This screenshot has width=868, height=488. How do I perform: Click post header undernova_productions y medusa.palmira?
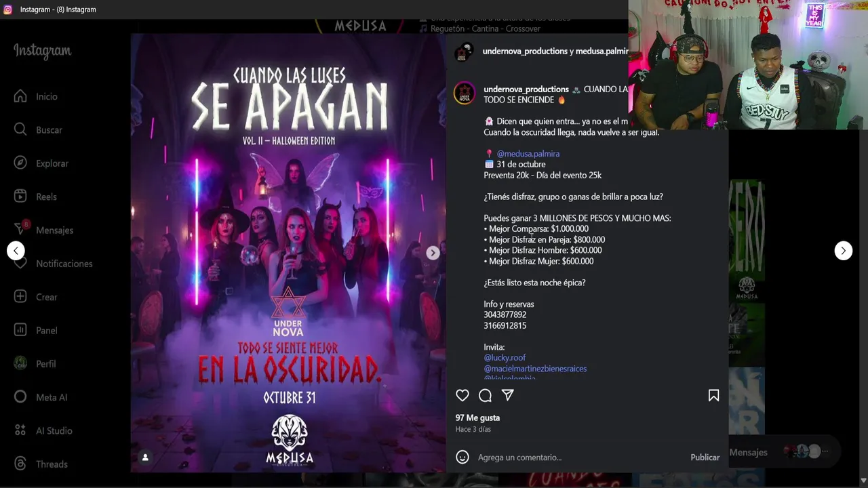[x=555, y=52]
